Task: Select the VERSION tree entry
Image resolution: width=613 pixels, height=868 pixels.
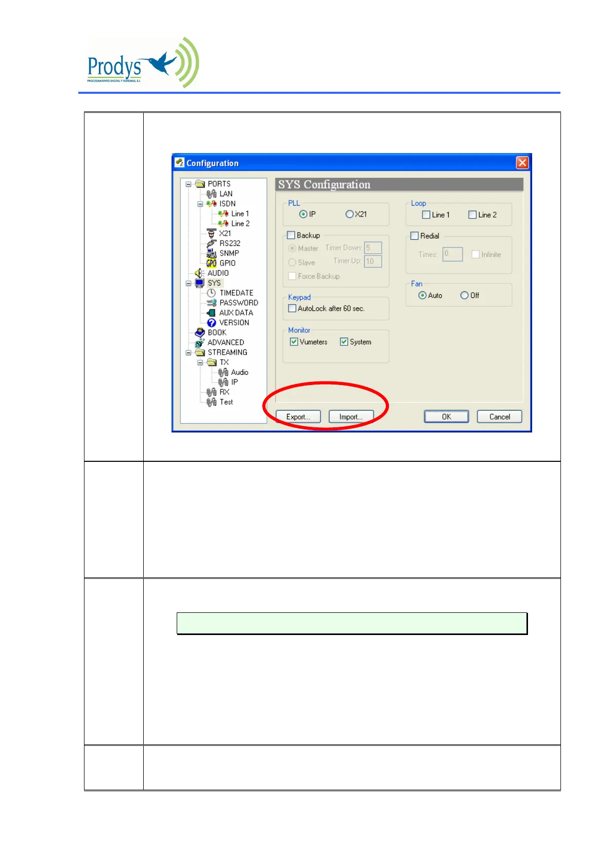Action: pos(234,323)
